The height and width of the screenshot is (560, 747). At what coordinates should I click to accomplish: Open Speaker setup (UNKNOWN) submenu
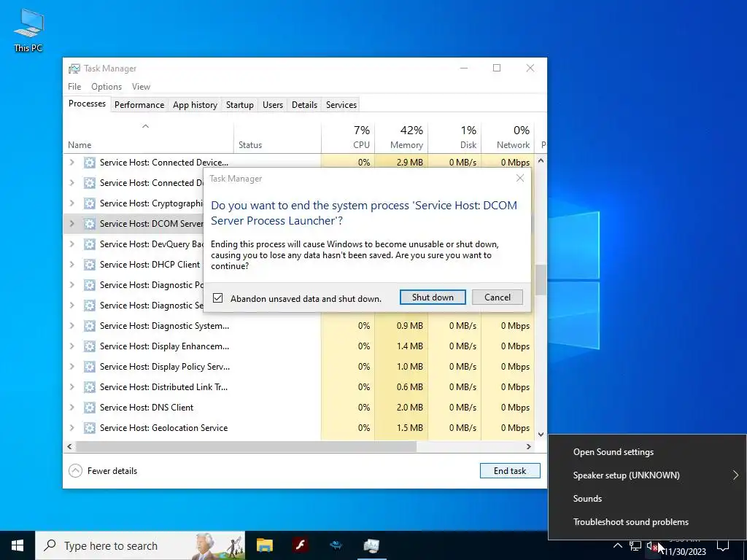coord(648,475)
